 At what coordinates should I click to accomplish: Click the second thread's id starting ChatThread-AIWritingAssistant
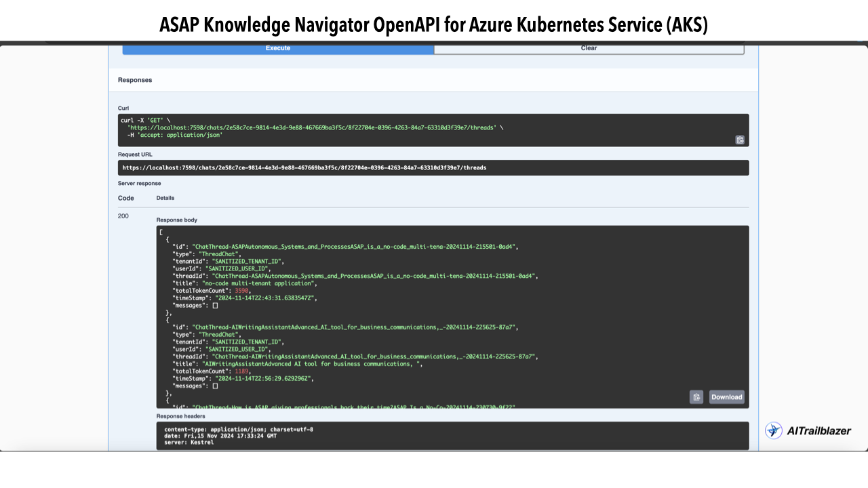[x=355, y=327]
